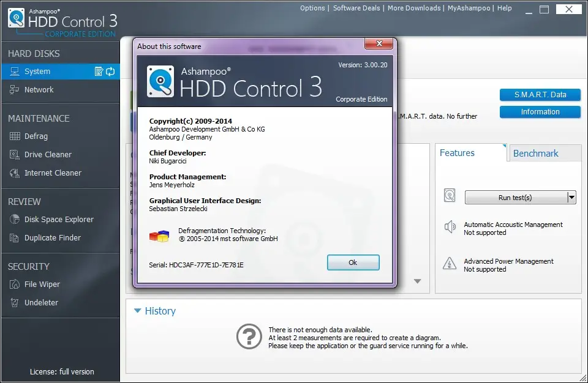Screen dimensions: 588x383
Task: Click the Run test(s) button
Action: point(516,198)
